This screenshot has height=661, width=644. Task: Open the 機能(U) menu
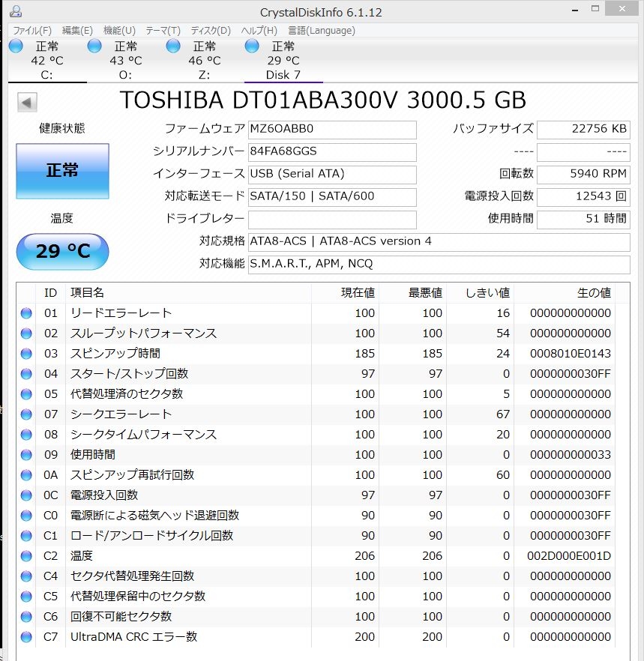tap(119, 30)
